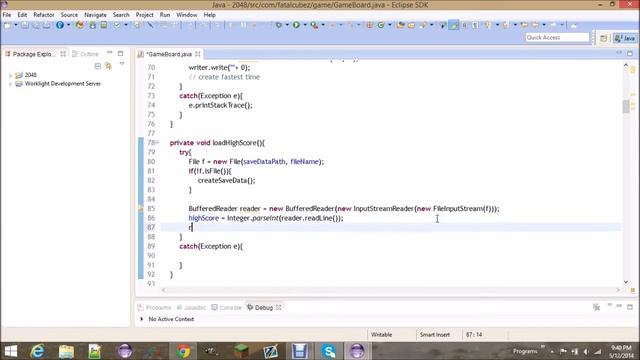Image resolution: width=640 pixels, height=360 pixels.
Task: Click the Writable status bar entry
Action: point(381,335)
